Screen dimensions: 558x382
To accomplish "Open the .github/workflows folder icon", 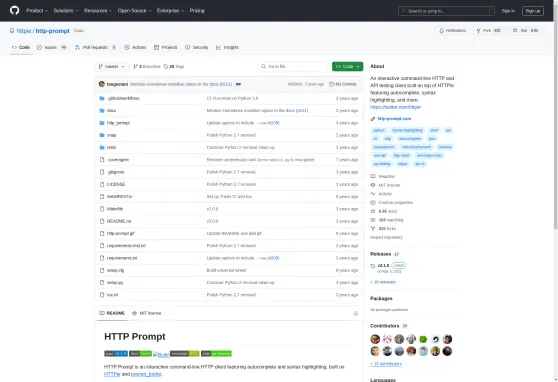I will (102, 98).
